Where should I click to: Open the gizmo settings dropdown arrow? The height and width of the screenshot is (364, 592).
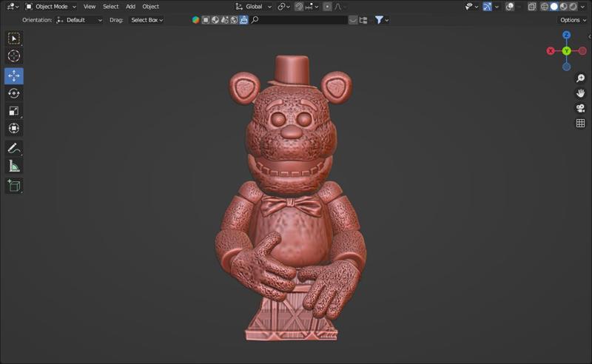click(497, 7)
